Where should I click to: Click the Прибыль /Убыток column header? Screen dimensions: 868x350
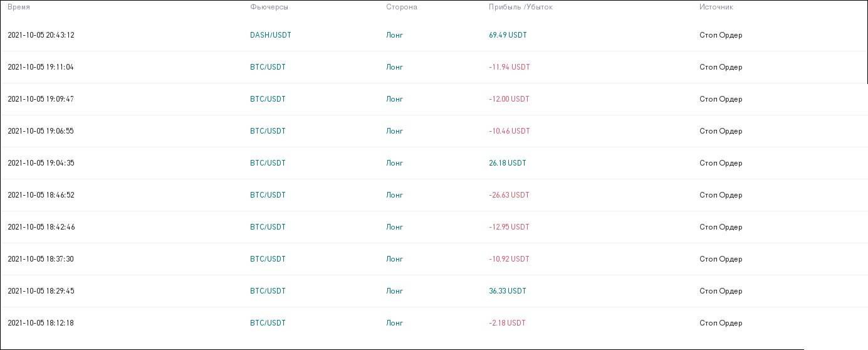click(x=520, y=7)
